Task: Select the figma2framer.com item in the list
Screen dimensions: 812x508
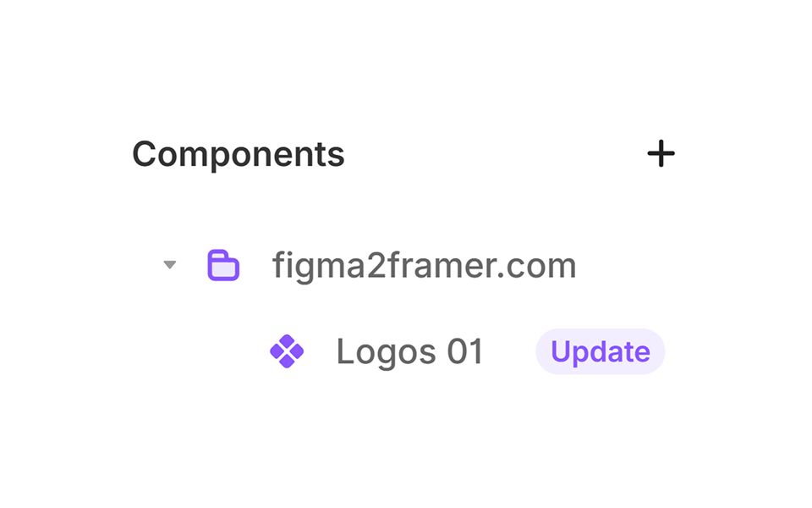Action: (x=425, y=264)
